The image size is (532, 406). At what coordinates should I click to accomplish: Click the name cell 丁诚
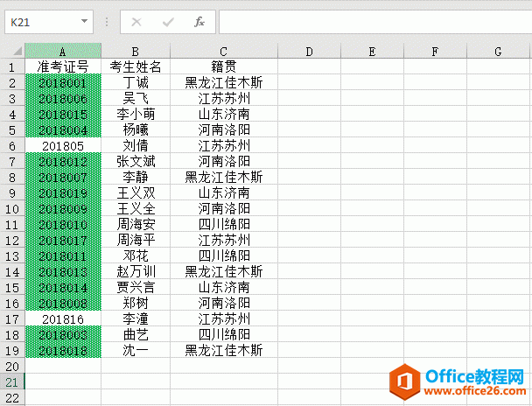coord(136,82)
